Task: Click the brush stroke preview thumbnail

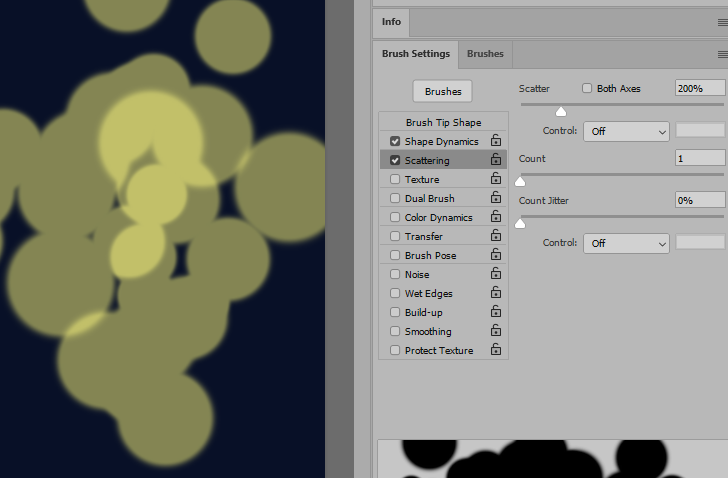Action: (552, 459)
